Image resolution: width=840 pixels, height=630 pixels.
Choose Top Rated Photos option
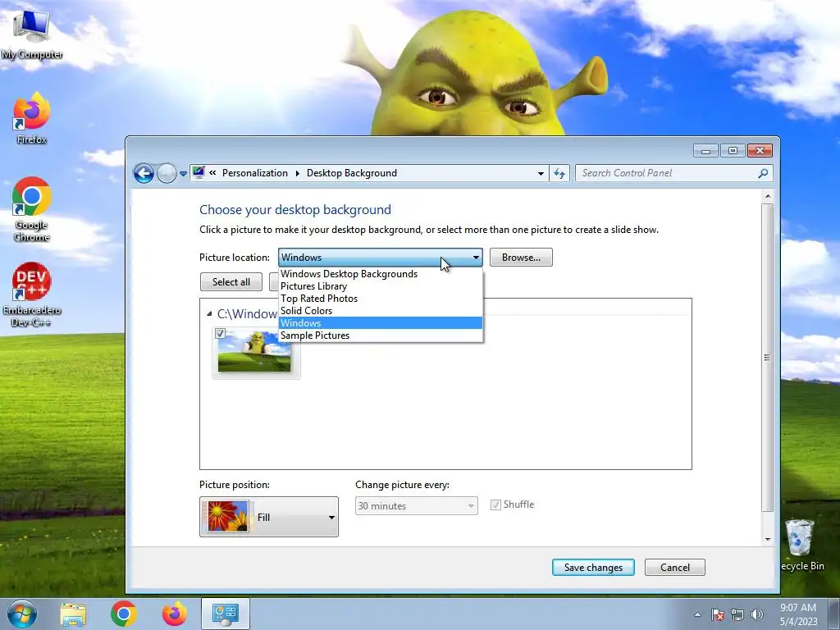point(381,299)
